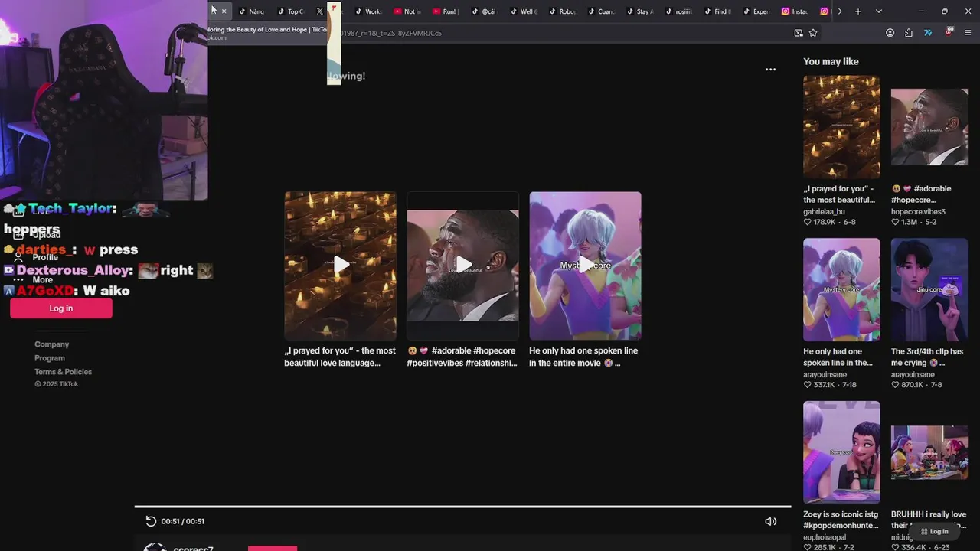
Task: Open the hopecore.vibes3 author link
Action: [x=918, y=211]
